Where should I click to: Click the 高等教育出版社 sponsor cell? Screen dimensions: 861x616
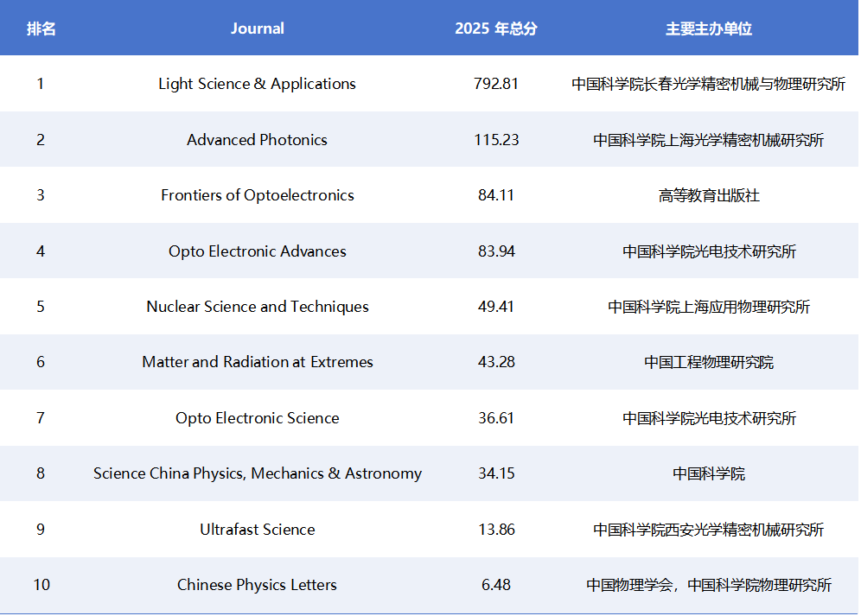(709, 195)
